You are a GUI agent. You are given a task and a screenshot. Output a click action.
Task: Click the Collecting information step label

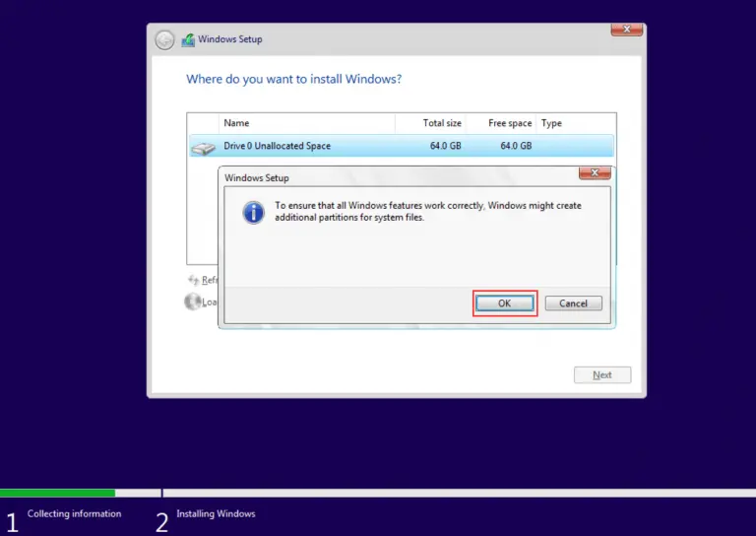(x=74, y=513)
